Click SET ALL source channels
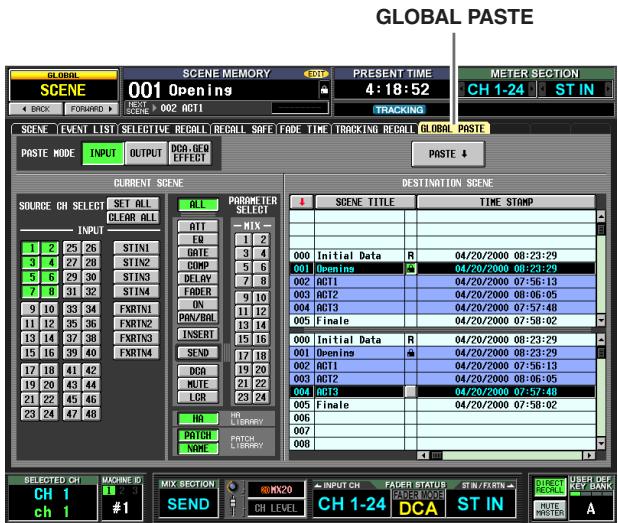618x523 pixels. pos(132,204)
